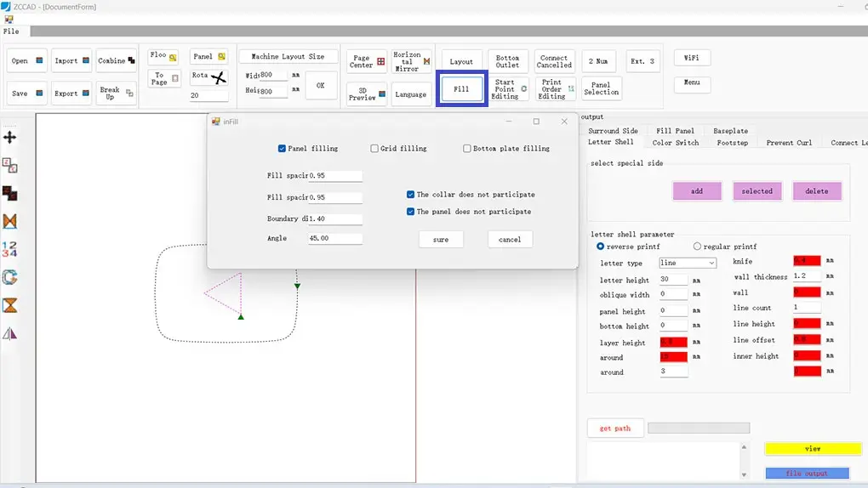
Task: Click the Floo zoom button
Action: click(163, 56)
